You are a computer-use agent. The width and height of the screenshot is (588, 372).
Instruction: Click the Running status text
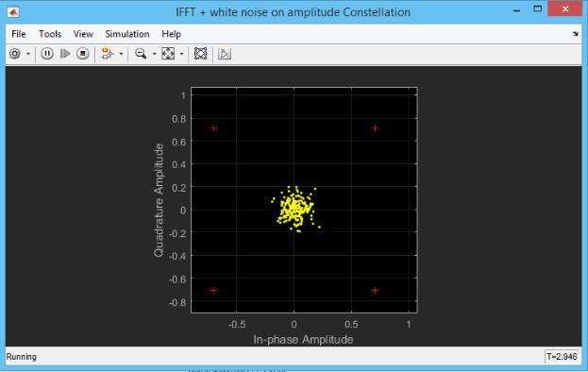22,357
